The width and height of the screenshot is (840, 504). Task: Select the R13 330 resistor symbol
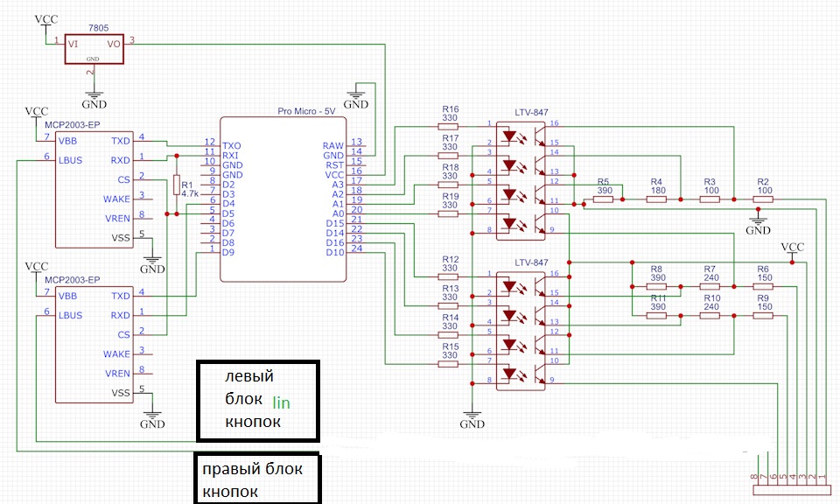coord(448,306)
